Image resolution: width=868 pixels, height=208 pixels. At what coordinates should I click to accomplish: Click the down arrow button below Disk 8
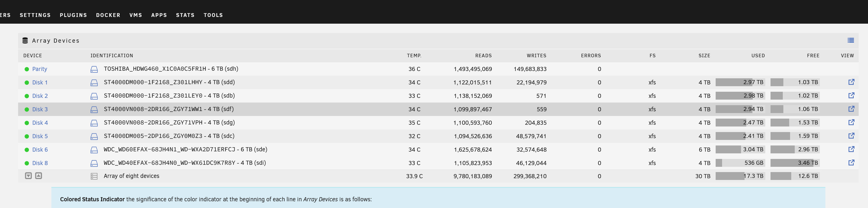[28, 176]
